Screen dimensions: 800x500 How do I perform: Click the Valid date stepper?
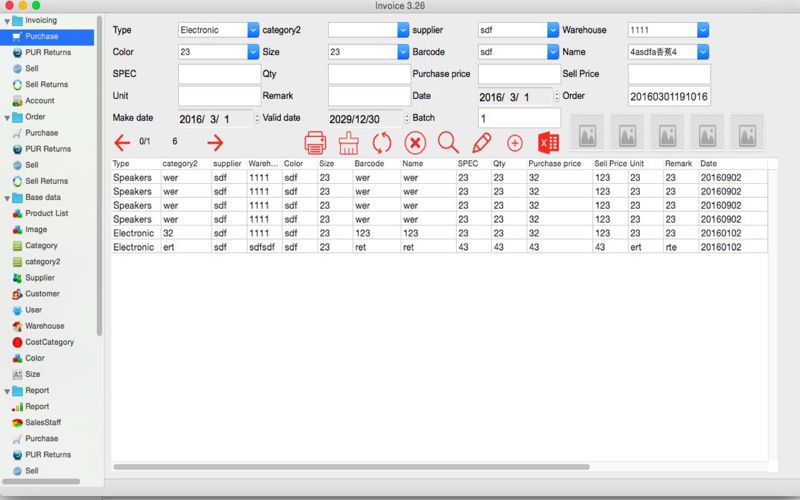[x=407, y=118]
